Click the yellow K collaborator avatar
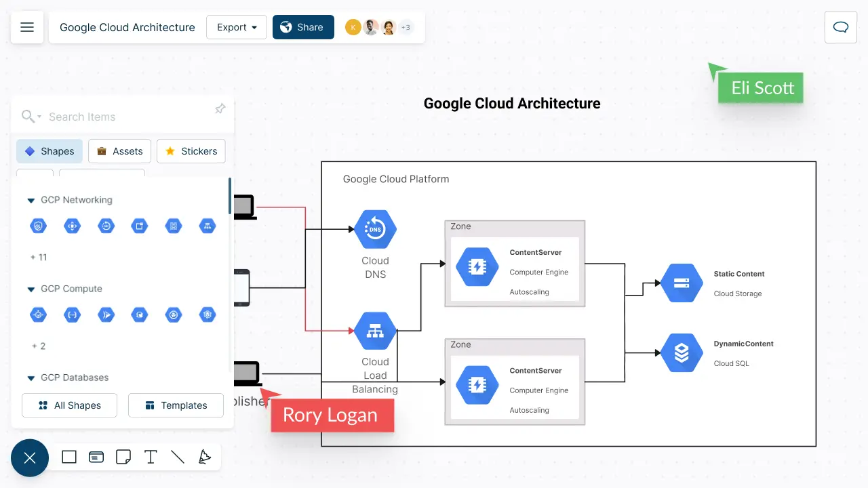This screenshot has width=868, height=488. (353, 27)
